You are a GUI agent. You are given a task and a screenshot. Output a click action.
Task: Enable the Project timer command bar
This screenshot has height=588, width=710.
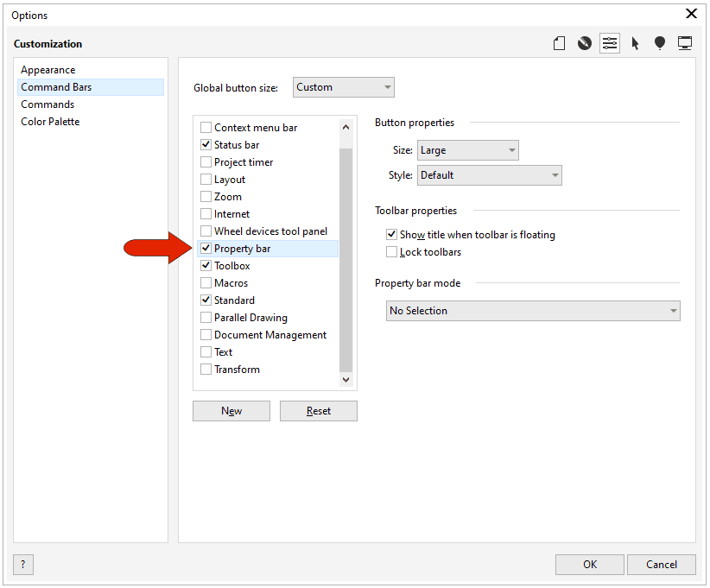[x=205, y=161]
